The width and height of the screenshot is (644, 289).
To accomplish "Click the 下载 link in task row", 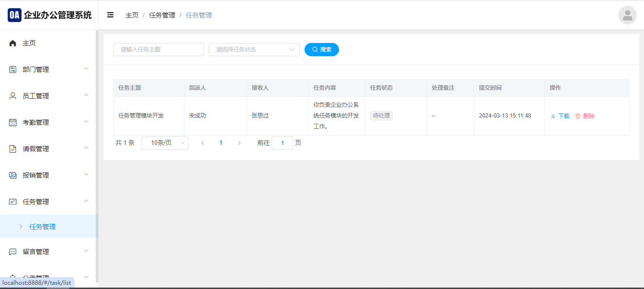I will point(560,116).
